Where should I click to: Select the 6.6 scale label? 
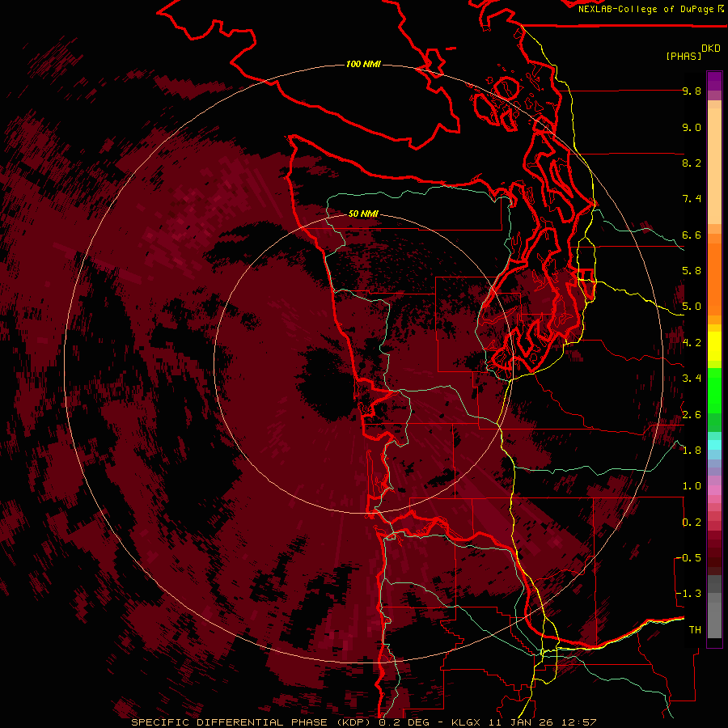pyautogui.click(x=692, y=235)
